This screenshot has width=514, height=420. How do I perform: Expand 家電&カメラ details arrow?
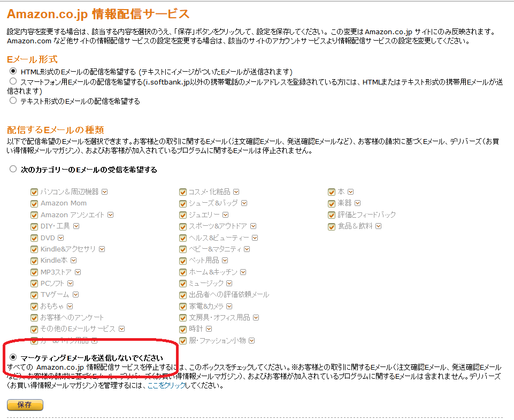[229, 306]
